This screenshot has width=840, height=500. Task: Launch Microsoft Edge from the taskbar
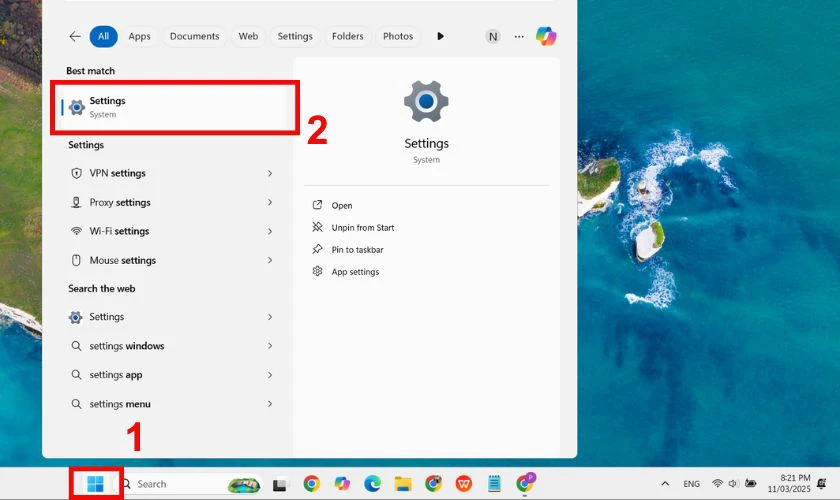click(x=372, y=484)
